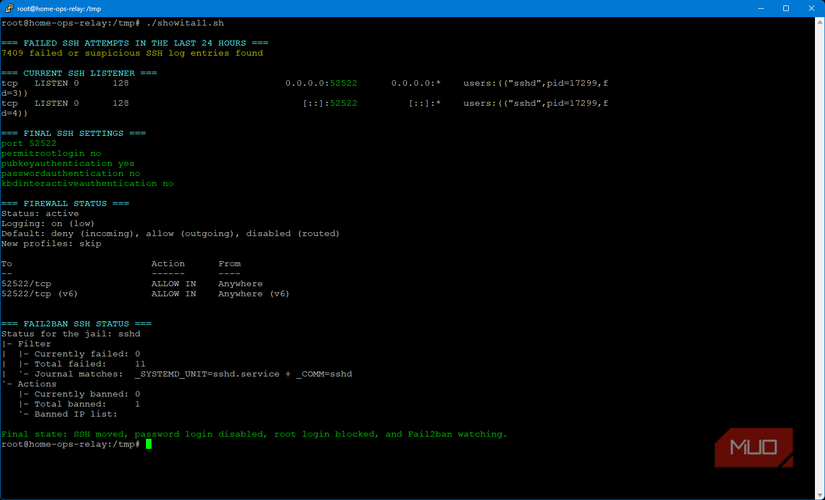Screen dimensions: 825x500
Task: Click the 'root@home-ops-relay: /tmp' window title
Action: click(x=59, y=8)
